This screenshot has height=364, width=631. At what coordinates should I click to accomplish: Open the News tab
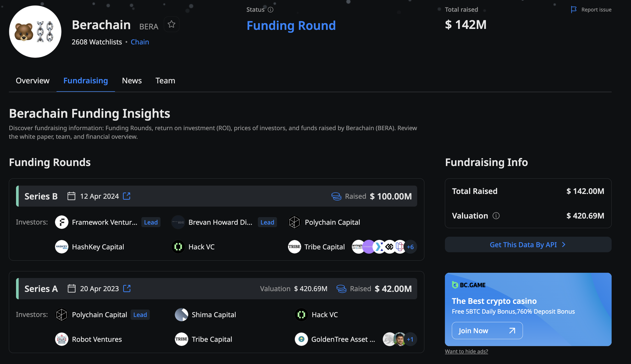pos(132,80)
